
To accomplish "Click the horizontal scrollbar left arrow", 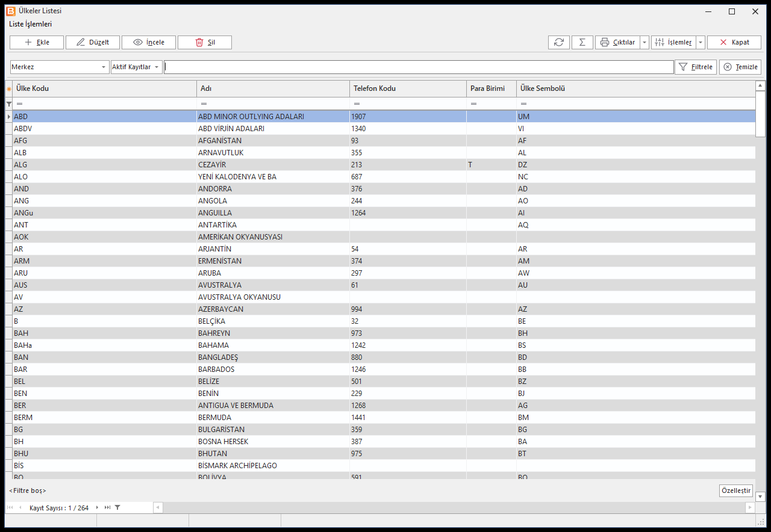I will [x=158, y=508].
